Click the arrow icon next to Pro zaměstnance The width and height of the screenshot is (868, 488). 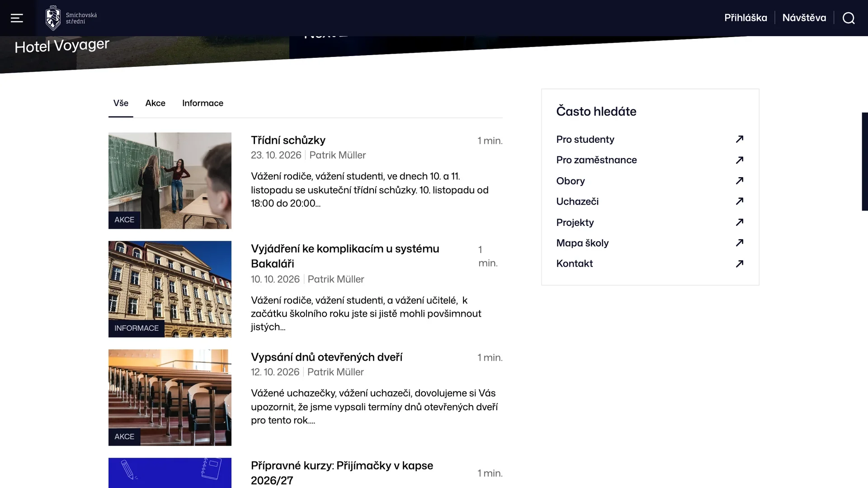tap(740, 160)
